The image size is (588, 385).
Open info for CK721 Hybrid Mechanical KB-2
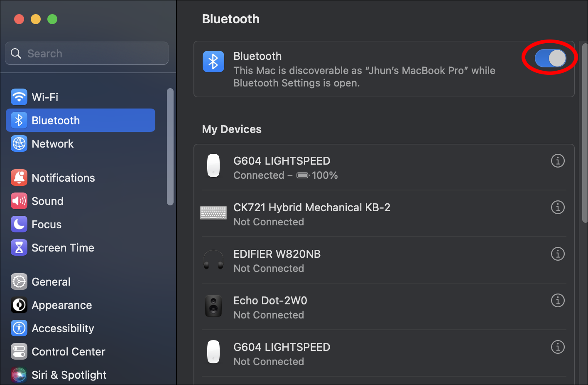[557, 207]
